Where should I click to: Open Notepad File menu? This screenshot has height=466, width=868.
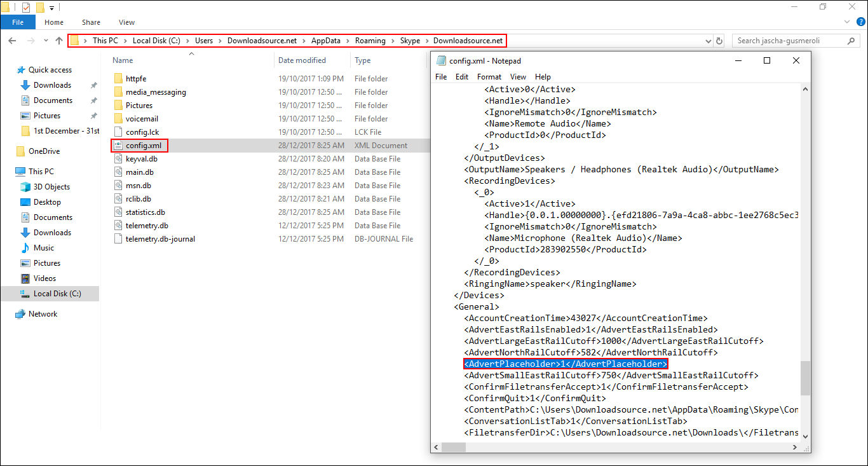[x=441, y=77]
